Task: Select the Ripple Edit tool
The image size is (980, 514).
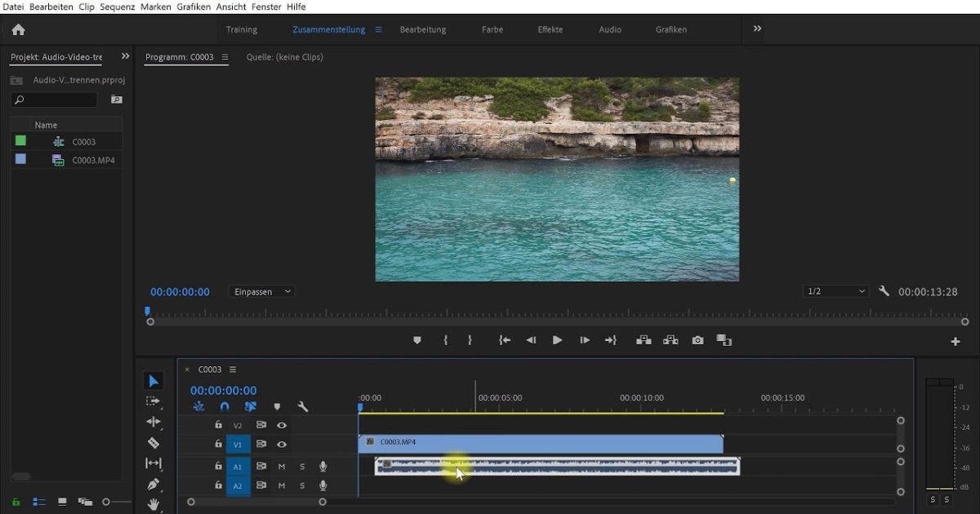Action: pos(154,422)
